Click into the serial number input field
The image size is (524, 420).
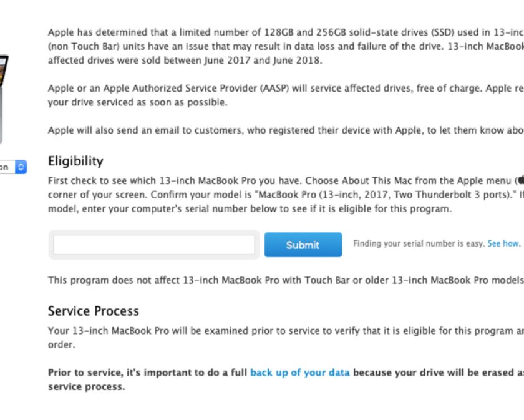[153, 245]
